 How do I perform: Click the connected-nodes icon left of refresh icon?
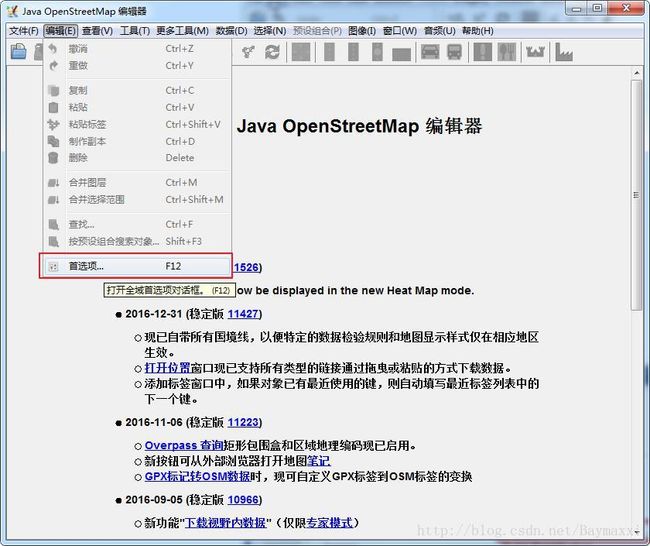(248, 52)
